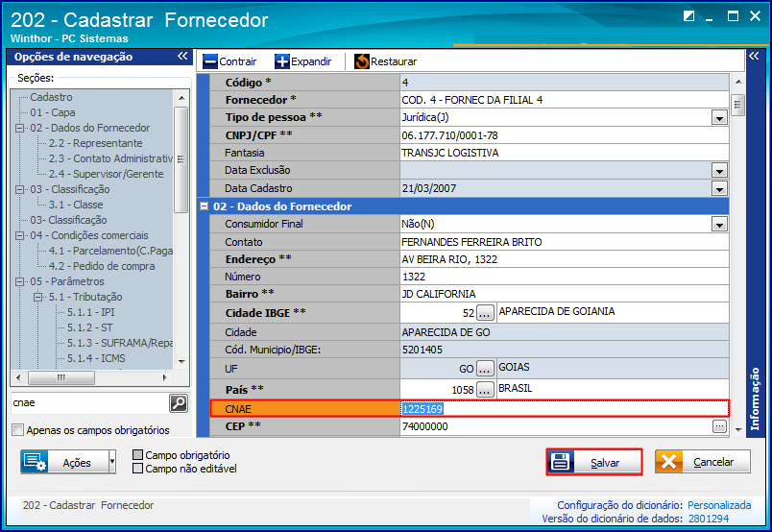Click the Salvar floppy disk icon
772x532 pixels.
click(x=561, y=462)
